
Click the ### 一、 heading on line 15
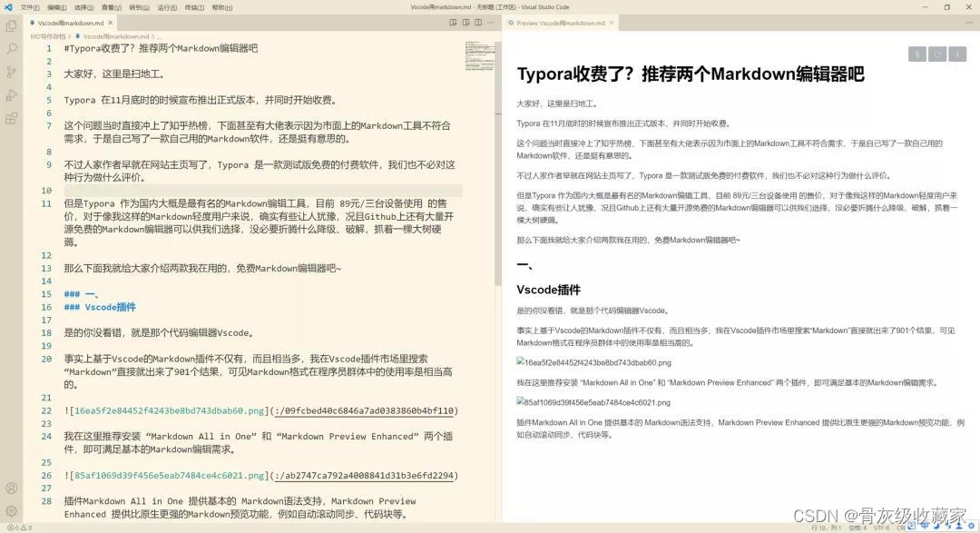(x=82, y=294)
